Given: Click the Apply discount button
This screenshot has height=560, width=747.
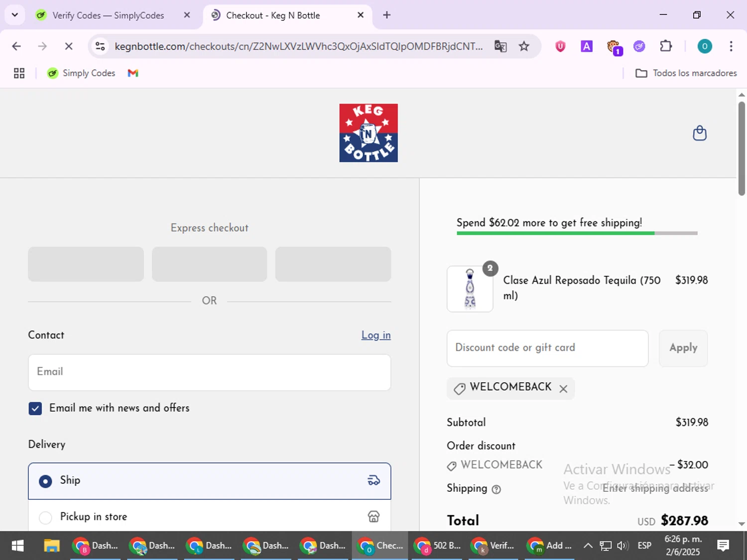Looking at the screenshot, I should (683, 348).
